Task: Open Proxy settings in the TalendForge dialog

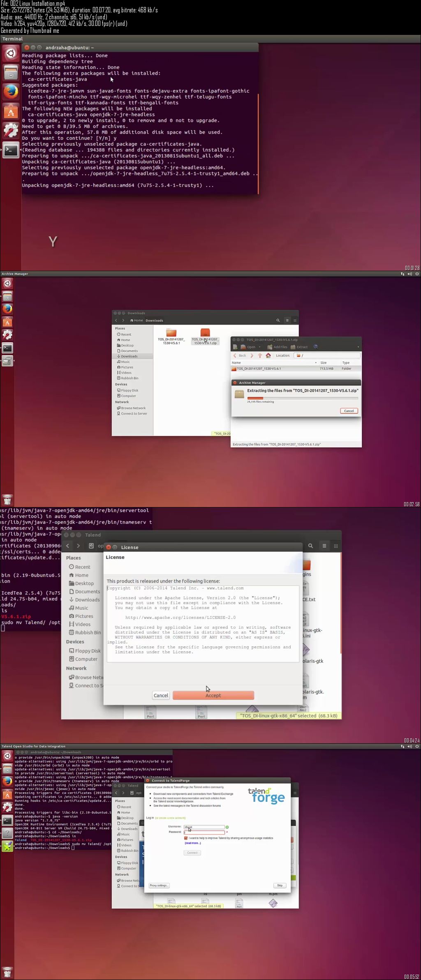Action: click(159, 885)
